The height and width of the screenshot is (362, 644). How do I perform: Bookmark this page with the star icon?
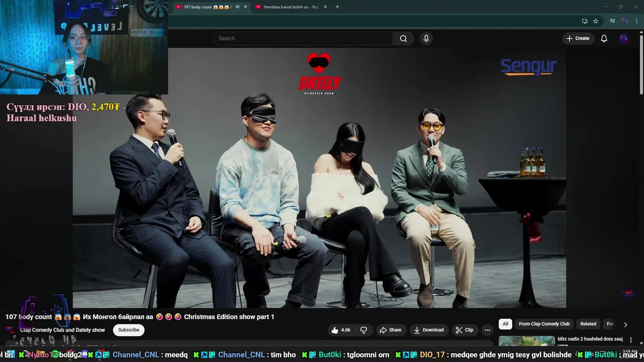596,21
